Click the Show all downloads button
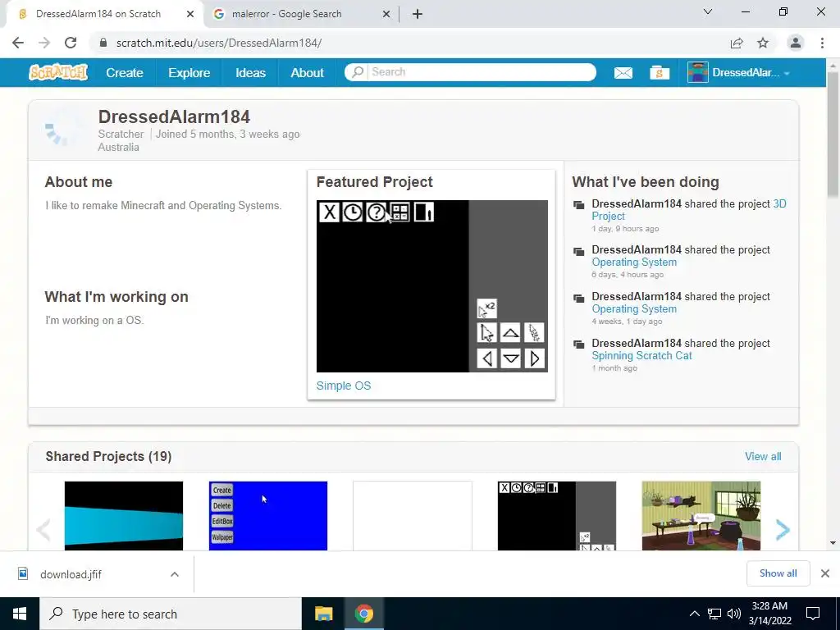Screen dimensions: 840x630 click(x=778, y=573)
